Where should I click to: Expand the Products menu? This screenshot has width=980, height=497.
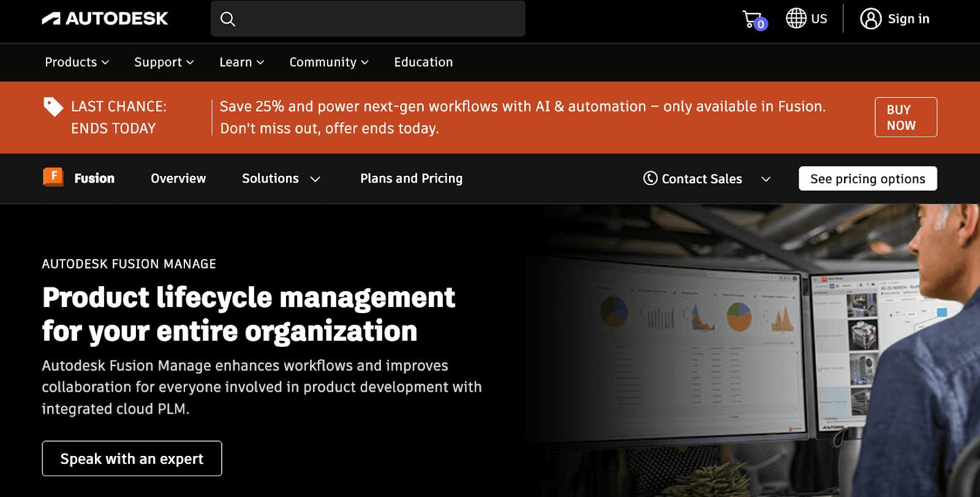point(77,62)
